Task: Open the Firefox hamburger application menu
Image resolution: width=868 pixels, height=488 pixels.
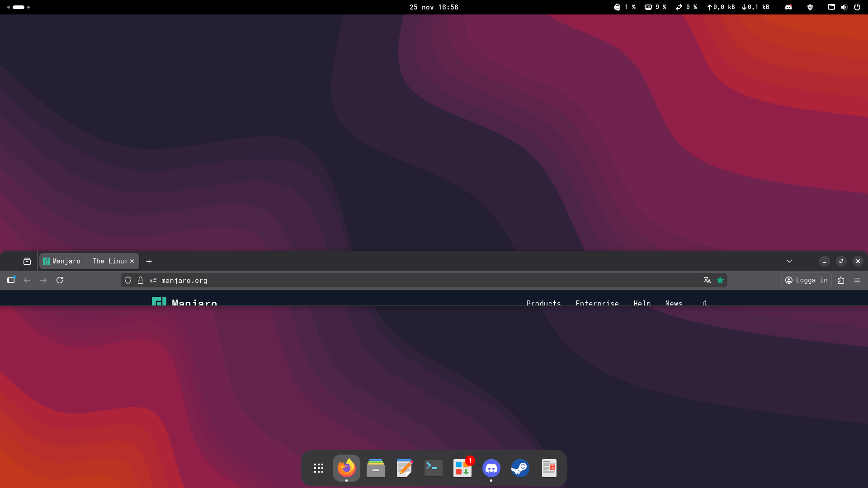Action: click(857, 280)
